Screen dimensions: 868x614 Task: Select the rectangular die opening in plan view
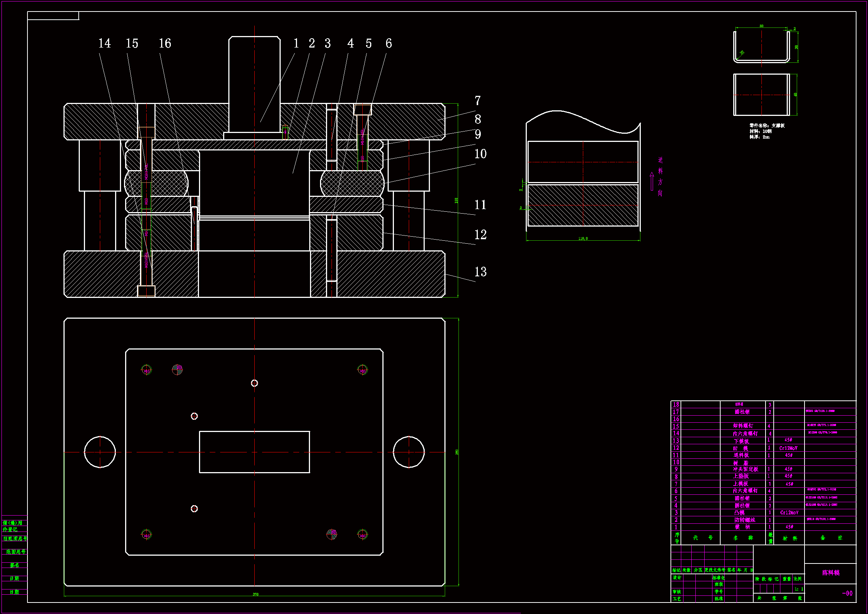coord(254,452)
